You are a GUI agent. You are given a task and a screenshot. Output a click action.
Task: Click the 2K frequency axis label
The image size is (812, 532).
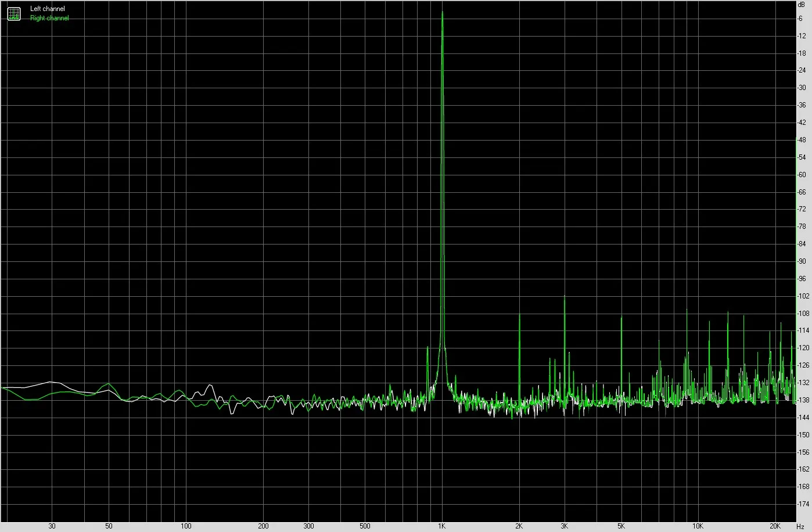coord(519,527)
